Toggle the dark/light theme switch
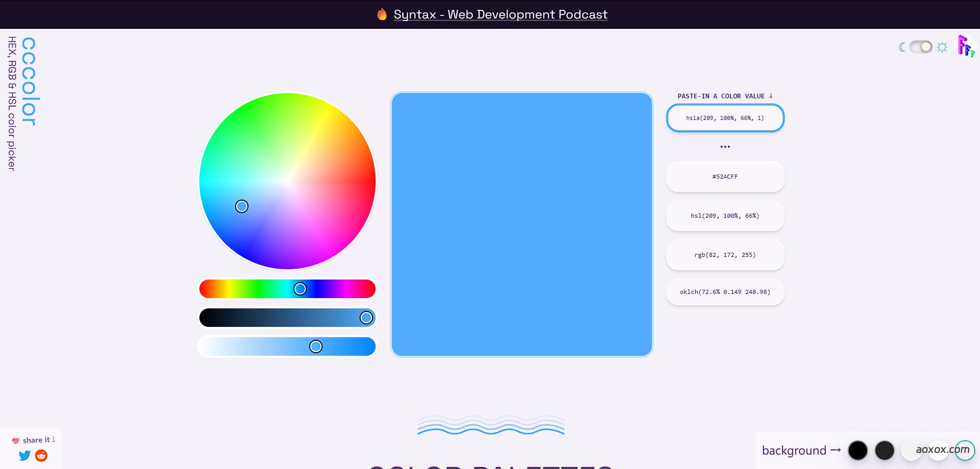The width and height of the screenshot is (980, 469). (921, 47)
